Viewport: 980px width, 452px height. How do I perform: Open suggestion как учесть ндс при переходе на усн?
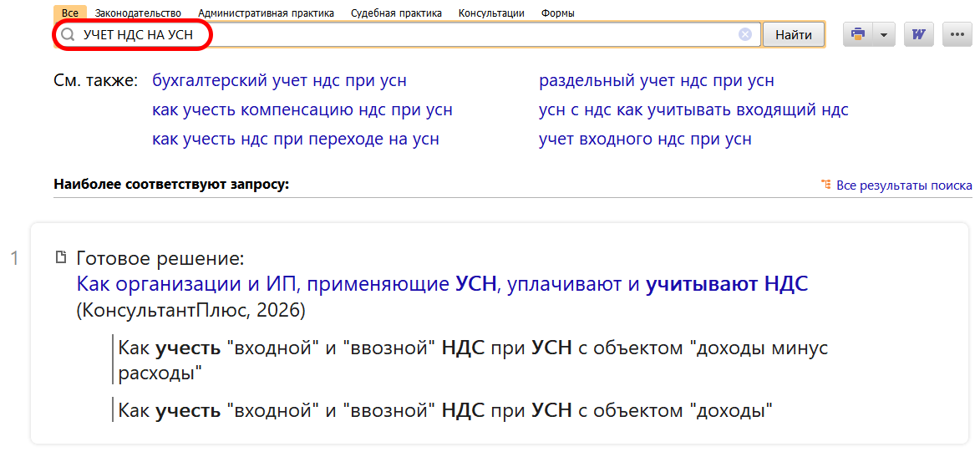click(296, 139)
